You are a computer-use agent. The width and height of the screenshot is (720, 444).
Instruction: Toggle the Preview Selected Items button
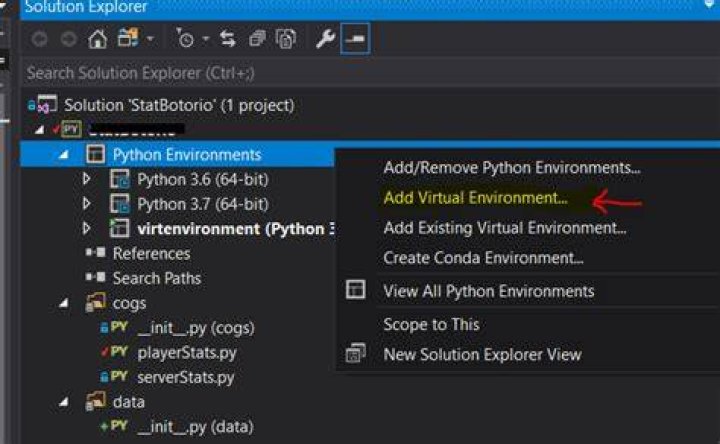tap(355, 39)
